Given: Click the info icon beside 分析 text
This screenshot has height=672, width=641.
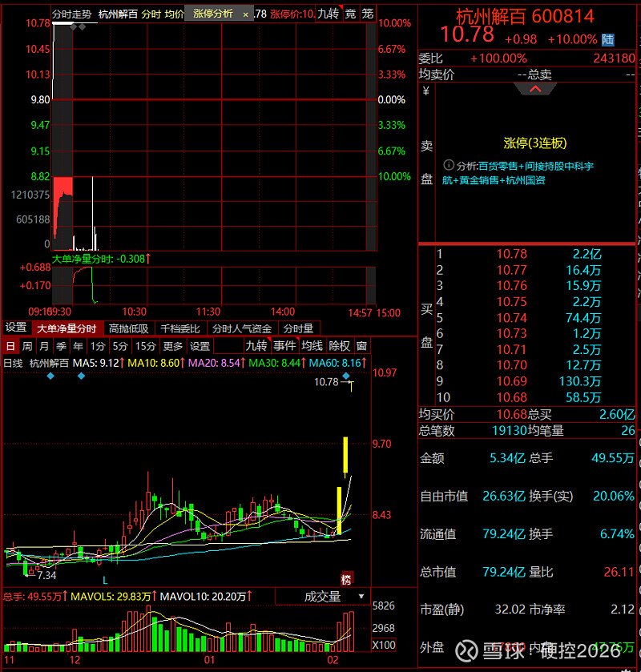Looking at the screenshot, I should [449, 165].
